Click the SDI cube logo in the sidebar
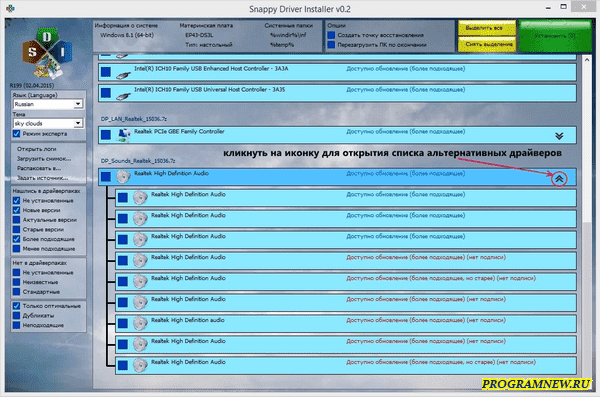Viewport: 600px width, 397px height. pos(47,53)
